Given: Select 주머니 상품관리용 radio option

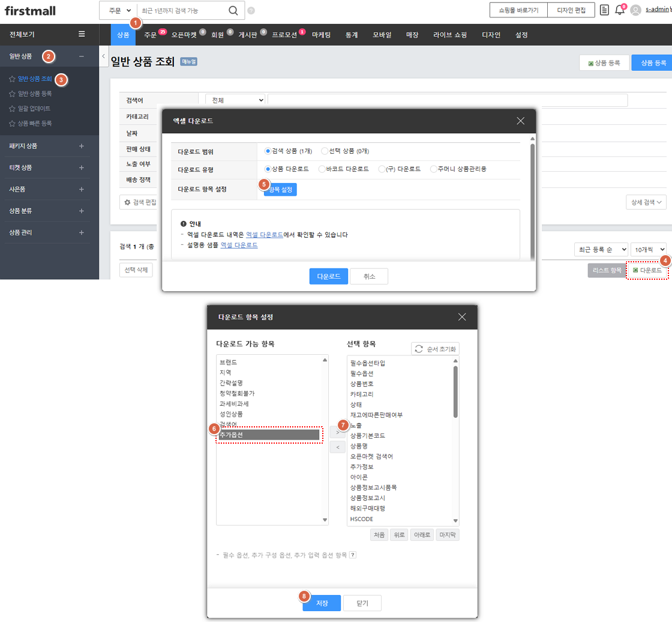Looking at the screenshot, I should coord(434,169).
